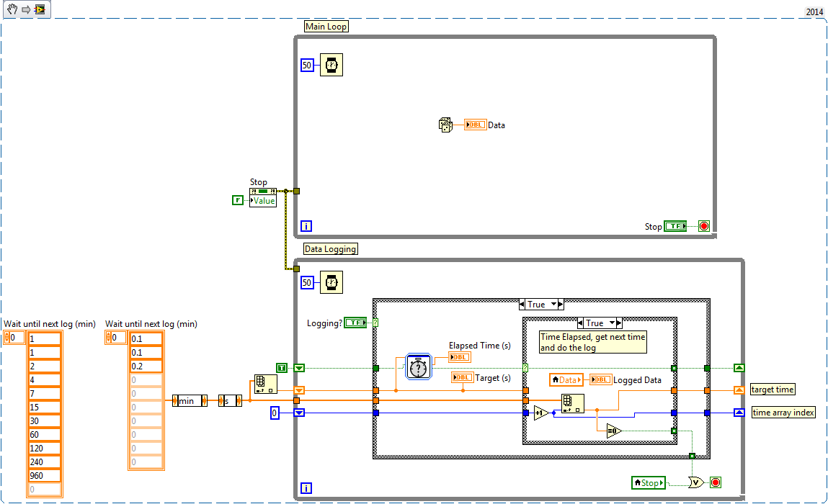Screen dimensions: 828x504
Task: Click the 'target time' label
Action: coord(773,390)
